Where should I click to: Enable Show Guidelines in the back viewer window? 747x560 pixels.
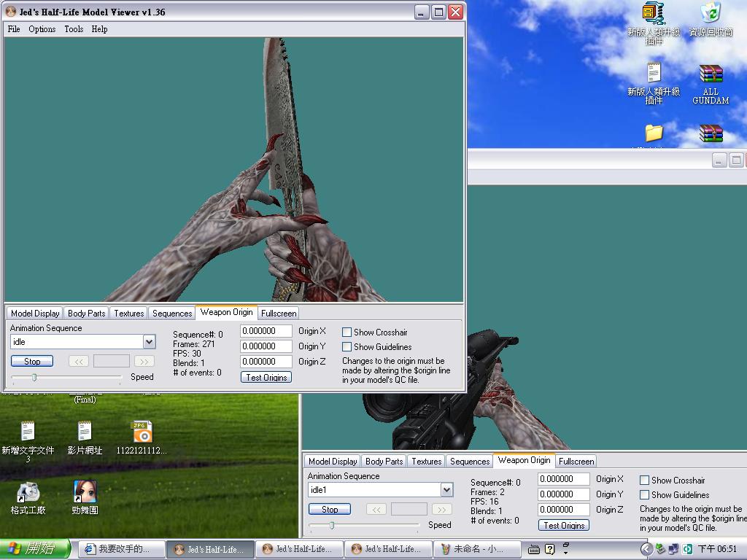(645, 495)
